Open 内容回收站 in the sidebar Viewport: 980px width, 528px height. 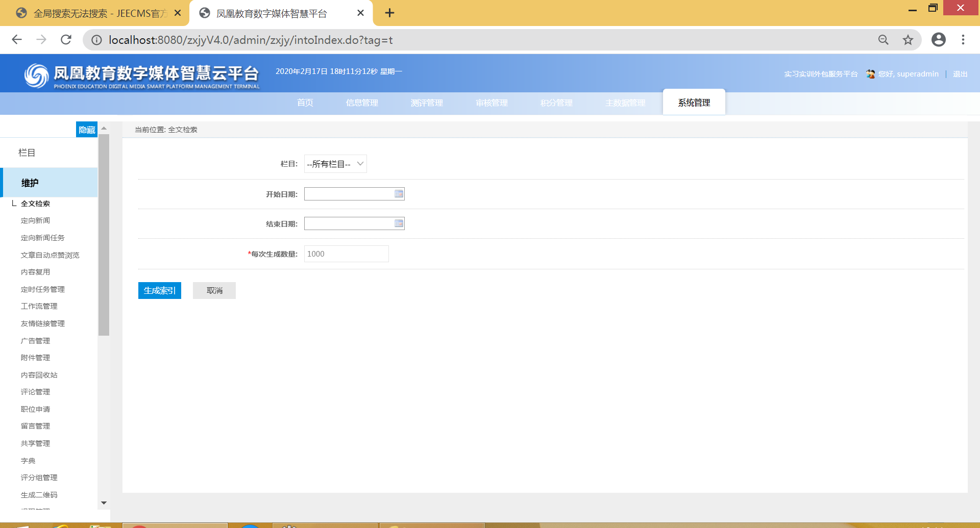click(x=39, y=375)
